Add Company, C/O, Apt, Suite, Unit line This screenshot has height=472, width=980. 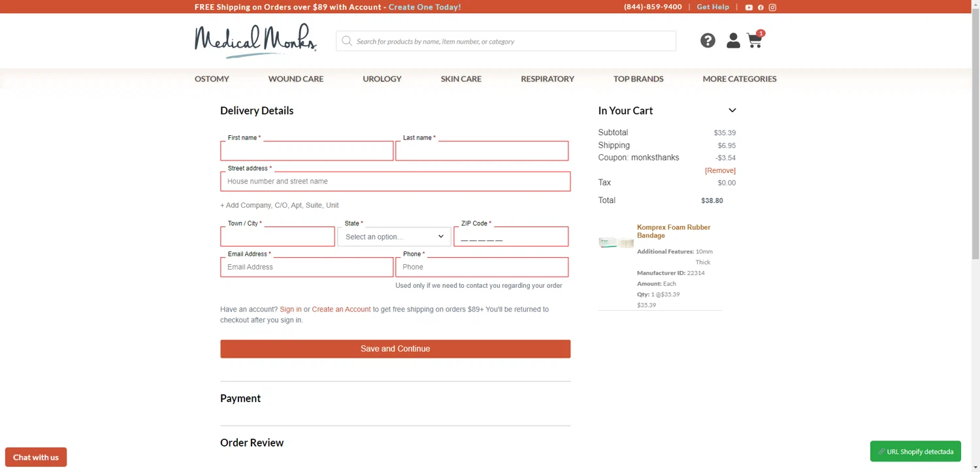click(280, 205)
